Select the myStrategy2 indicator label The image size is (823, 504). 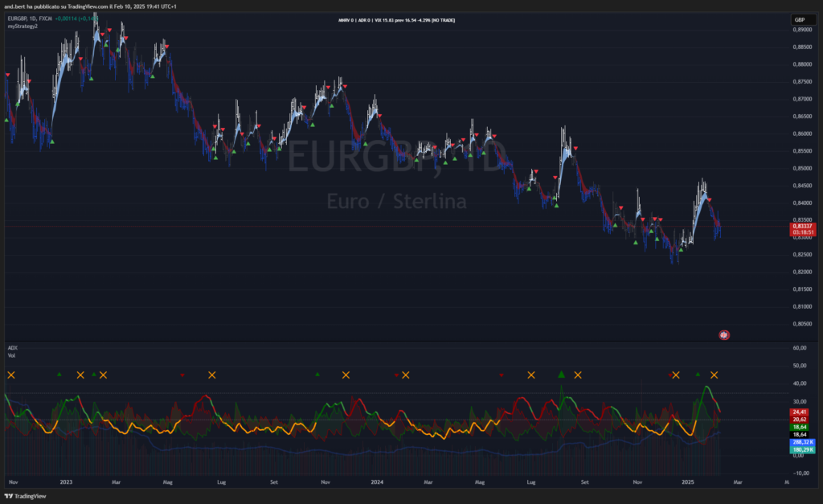[23, 27]
